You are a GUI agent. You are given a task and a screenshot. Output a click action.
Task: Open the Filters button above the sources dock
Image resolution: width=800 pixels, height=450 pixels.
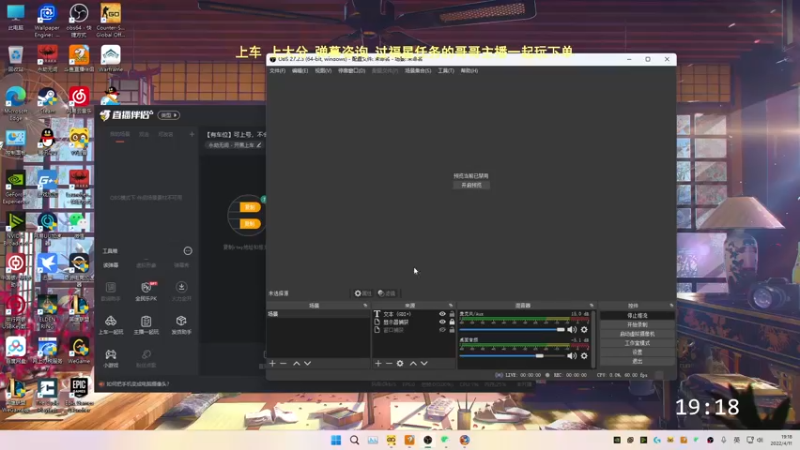(387, 293)
